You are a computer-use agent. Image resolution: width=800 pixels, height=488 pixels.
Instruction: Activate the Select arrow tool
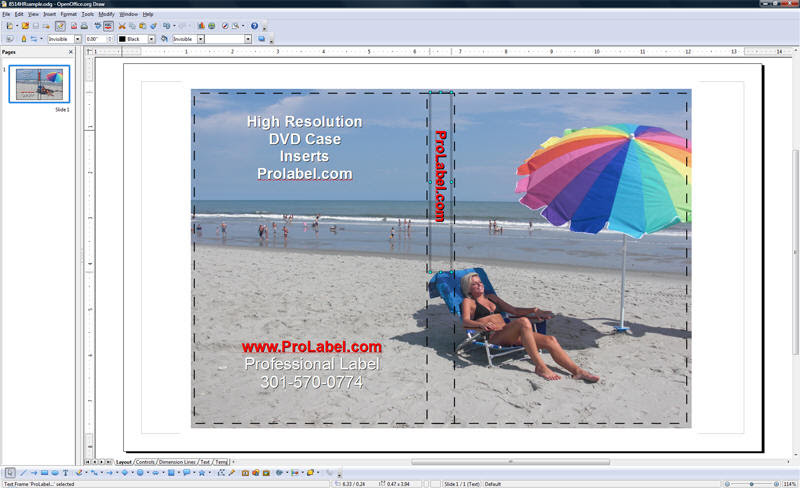[x=10, y=473]
